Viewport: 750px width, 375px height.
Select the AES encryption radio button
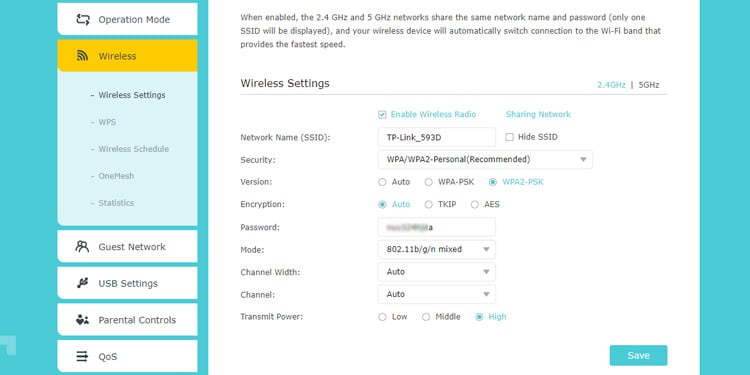point(474,205)
